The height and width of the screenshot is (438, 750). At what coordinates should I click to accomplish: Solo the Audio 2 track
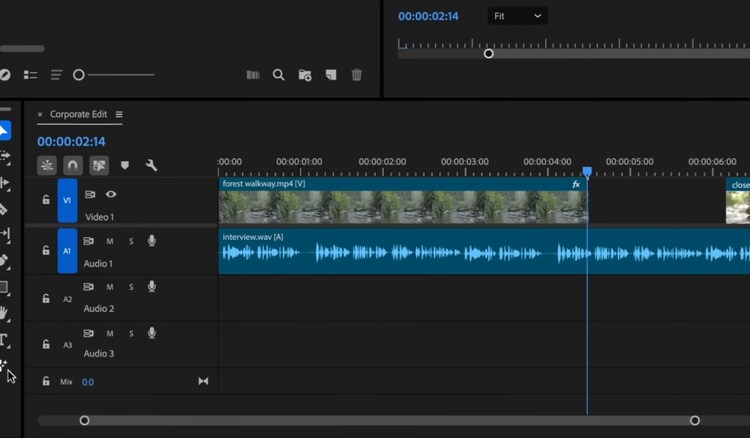pos(130,287)
